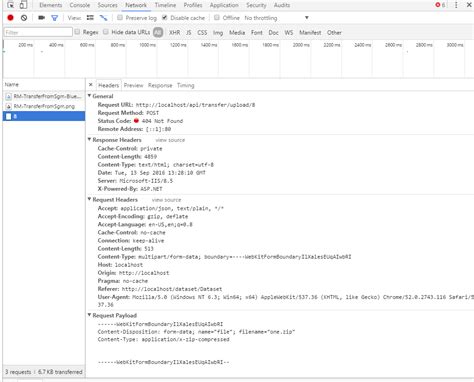Click the 1000 ms timeline marker
The height and width of the screenshot is (382, 474).
[147, 45]
